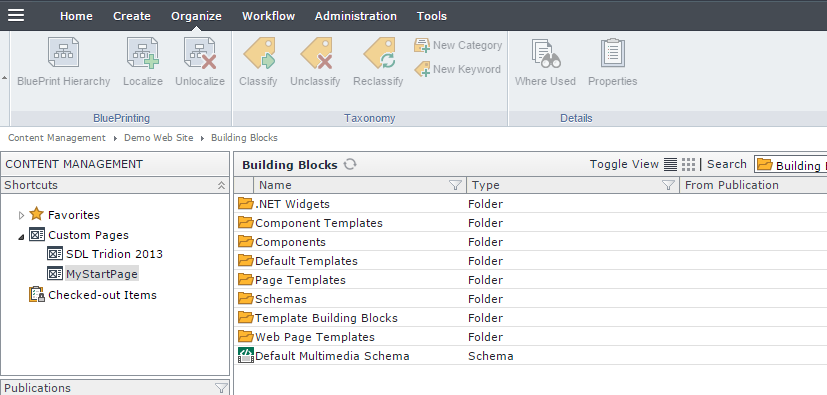Select the Template Building Blocks row name
Viewport: 827px width, 395px height.
click(326, 318)
